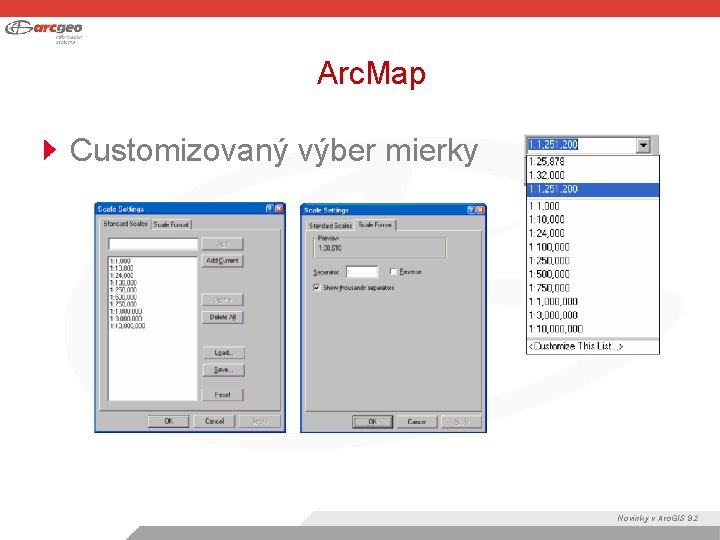
Task: Click the arcgeo logo
Action: coord(44,31)
